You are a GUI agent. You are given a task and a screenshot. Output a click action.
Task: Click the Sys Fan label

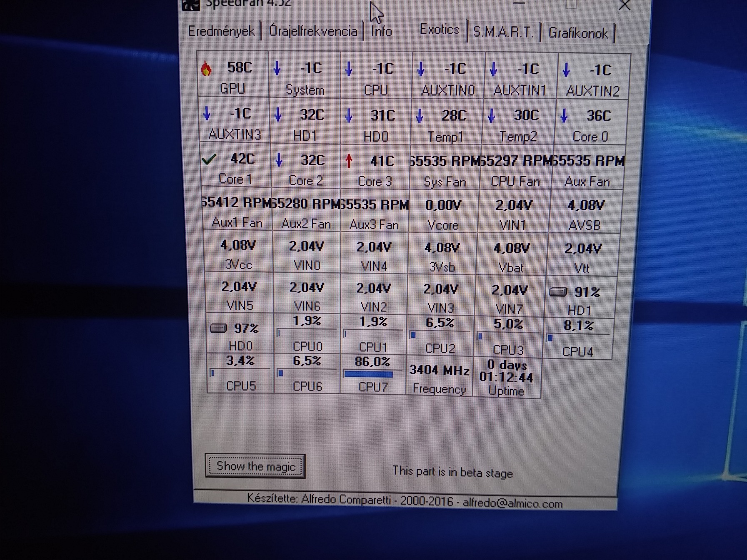(445, 182)
